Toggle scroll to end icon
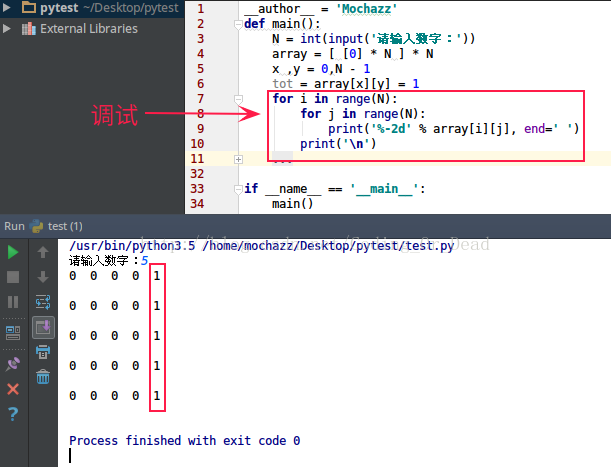The width and height of the screenshot is (611, 467). (43, 327)
